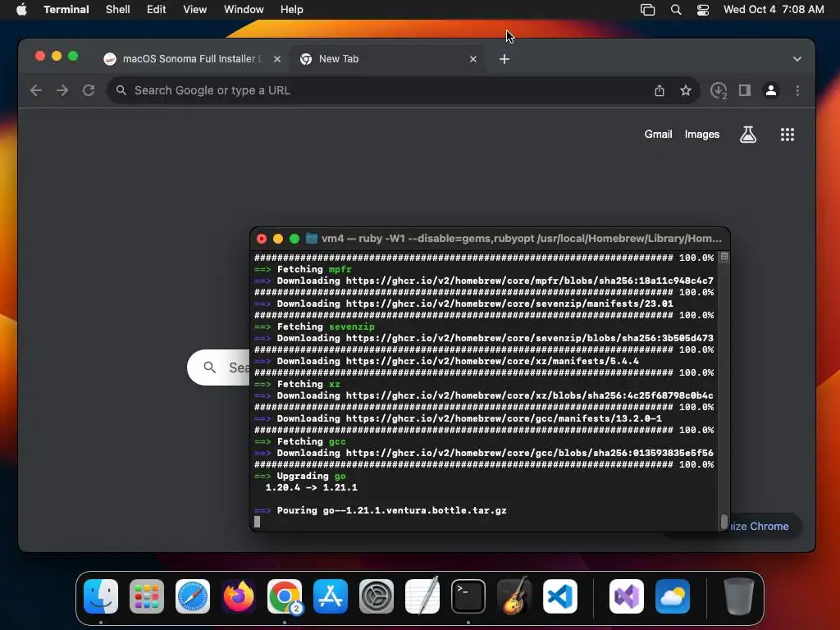
Task: Minimize the Terminal window with yellow button
Action: (278, 239)
